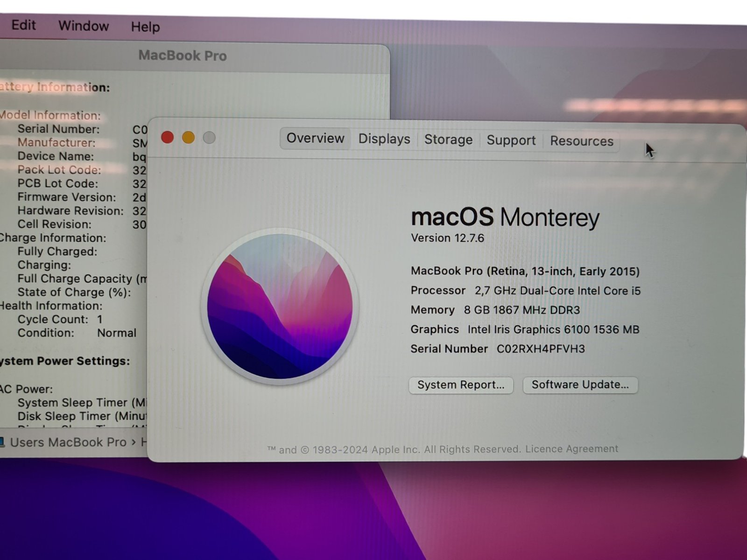The width and height of the screenshot is (747, 560).
Task: Click the macOS Monterey circular logo
Action: tap(280, 307)
